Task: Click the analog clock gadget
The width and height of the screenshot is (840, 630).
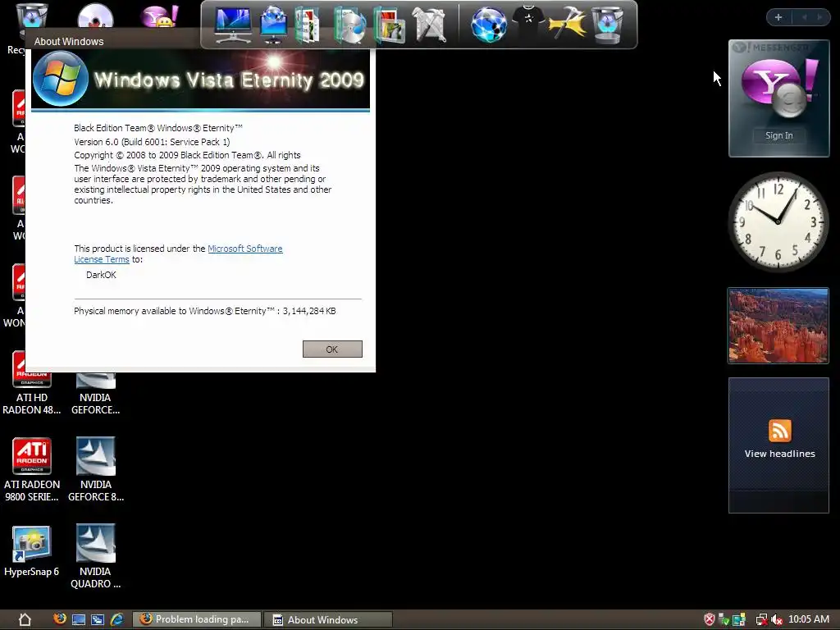Action: [x=778, y=221]
